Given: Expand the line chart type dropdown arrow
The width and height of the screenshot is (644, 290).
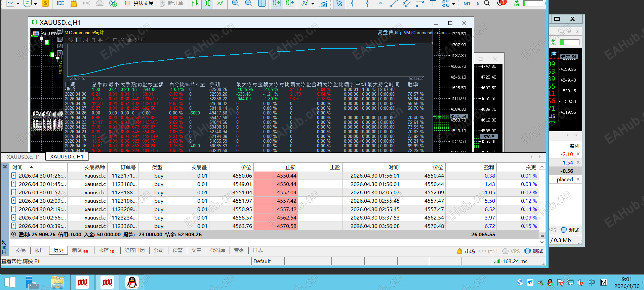Looking at the screenshot, I should pyautogui.click(x=18, y=4).
